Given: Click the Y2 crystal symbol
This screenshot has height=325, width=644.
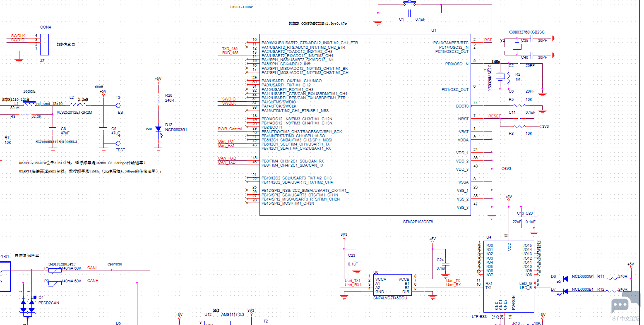Looking at the screenshot, I should click(x=517, y=47).
